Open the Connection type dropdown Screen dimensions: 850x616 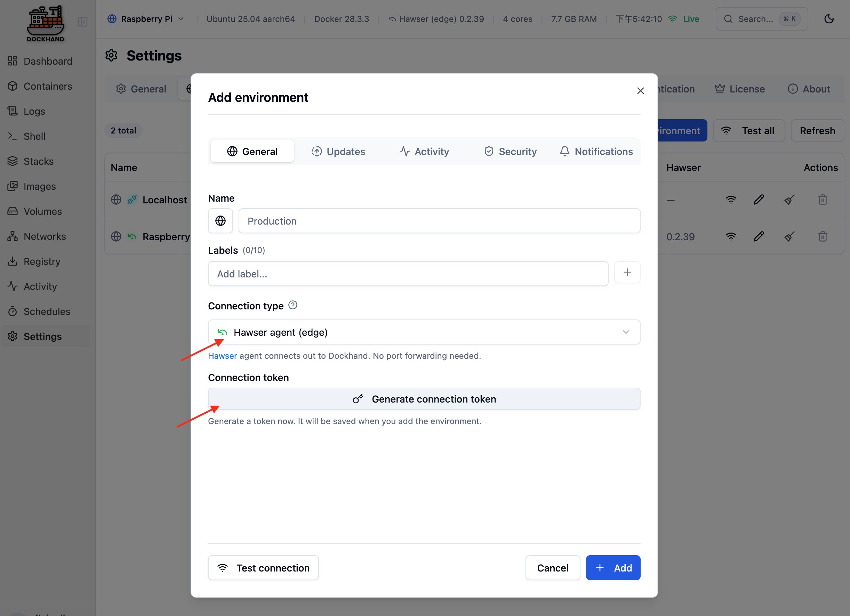(x=424, y=332)
